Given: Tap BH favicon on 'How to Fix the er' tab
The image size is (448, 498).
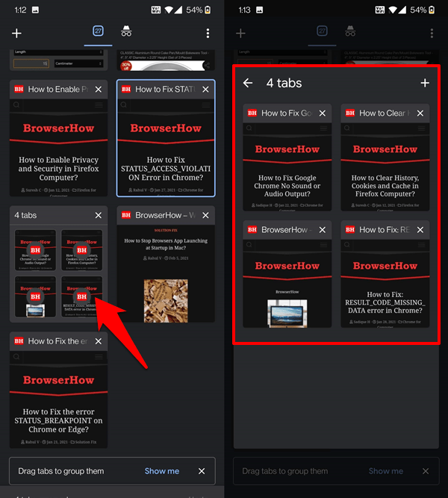Looking at the screenshot, I should click(x=19, y=341).
